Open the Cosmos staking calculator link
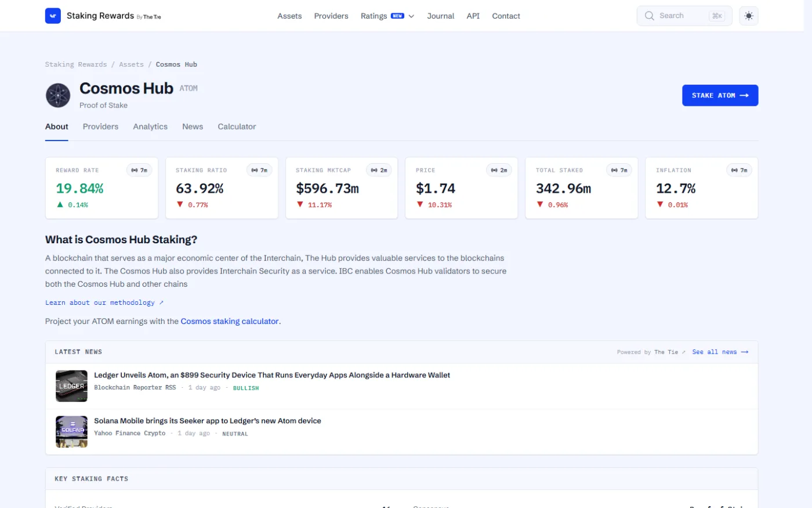The height and width of the screenshot is (508, 812). click(x=230, y=321)
